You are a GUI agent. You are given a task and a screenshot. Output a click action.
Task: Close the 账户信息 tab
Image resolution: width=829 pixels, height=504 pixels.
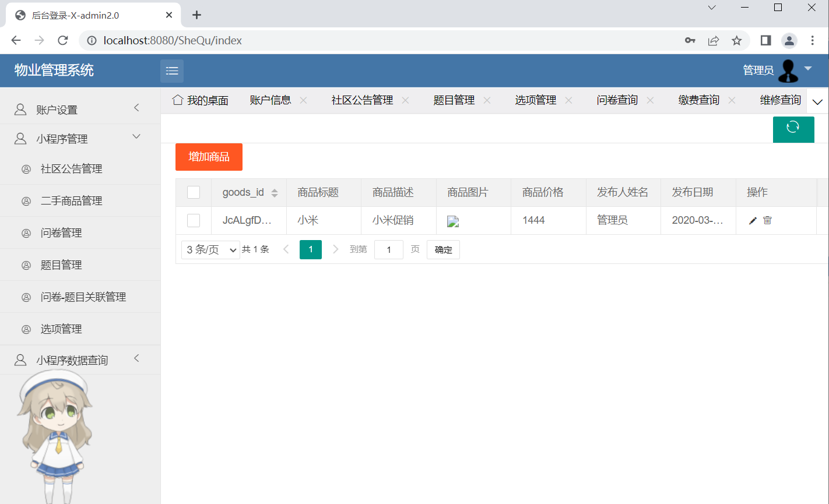click(x=304, y=100)
